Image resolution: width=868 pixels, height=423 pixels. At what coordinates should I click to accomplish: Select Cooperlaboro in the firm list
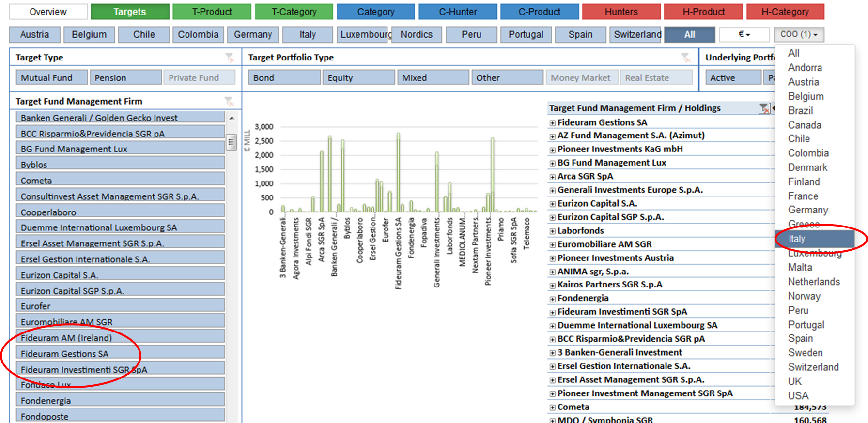tap(121, 211)
